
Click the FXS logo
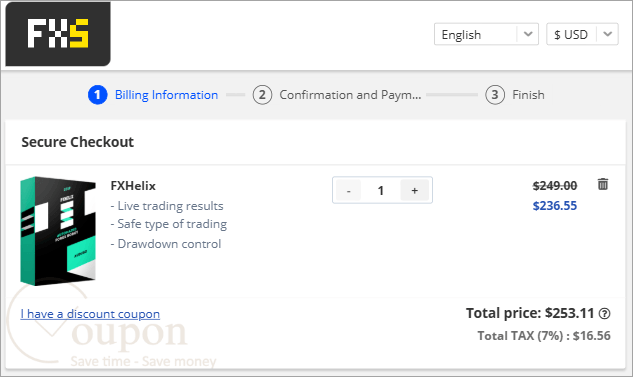click(58, 34)
